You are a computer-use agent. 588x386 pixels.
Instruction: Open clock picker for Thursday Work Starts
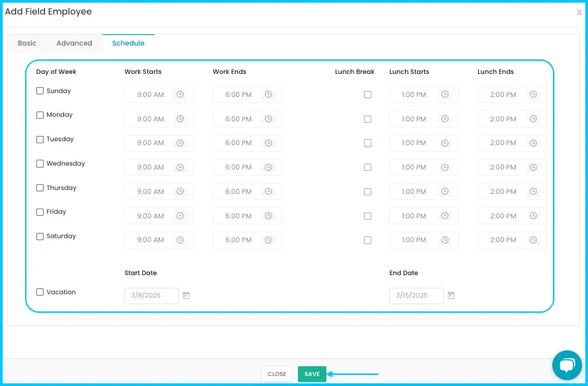(180, 191)
